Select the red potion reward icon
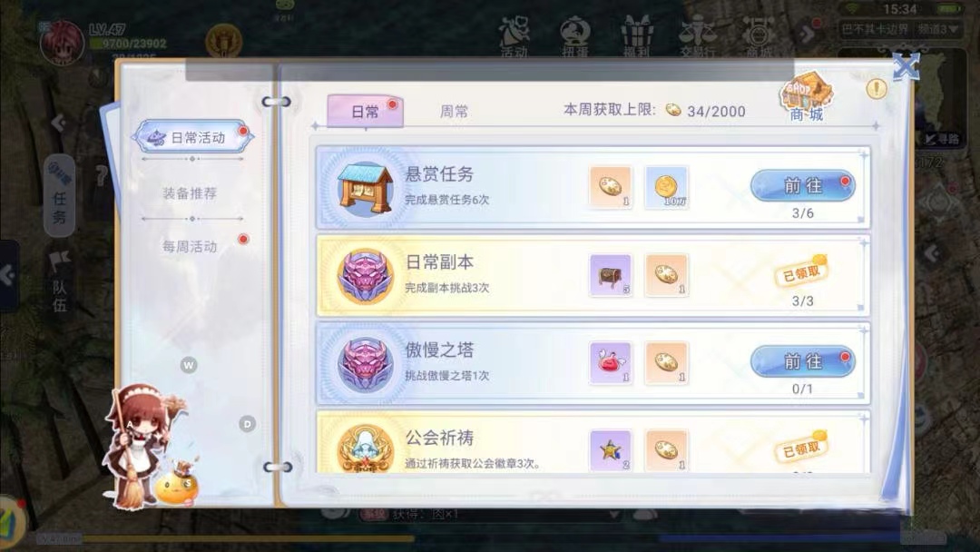 611,362
